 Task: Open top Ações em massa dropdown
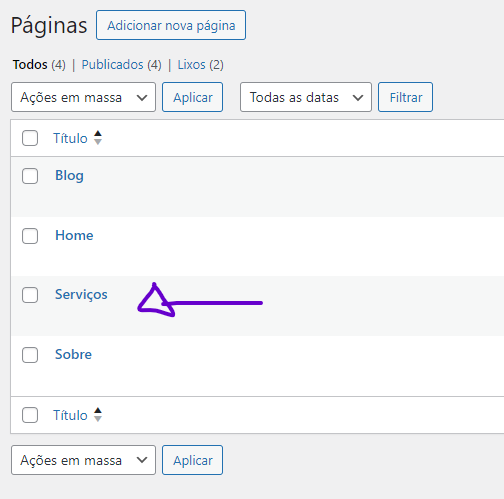coord(83,97)
